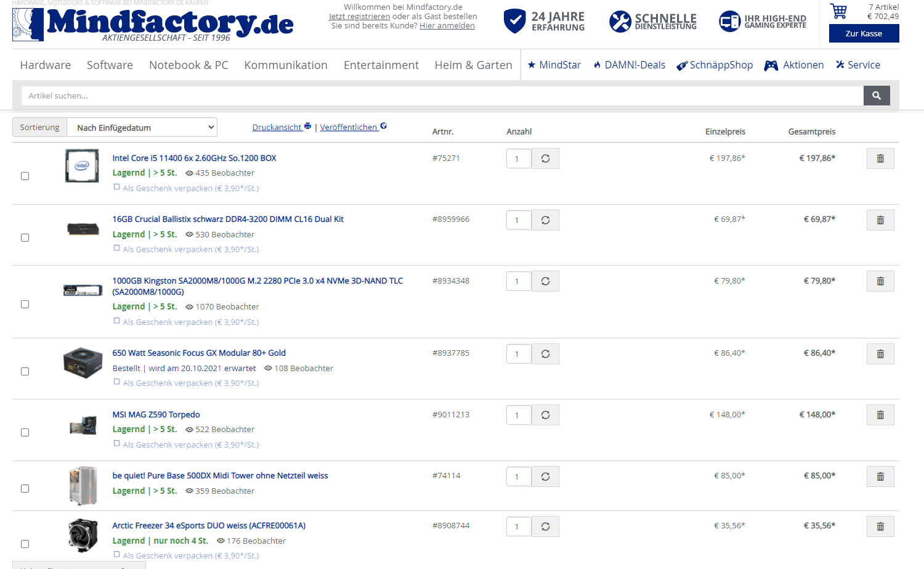Open the Kommunikation menu
The width and height of the screenshot is (924, 569).
286,65
